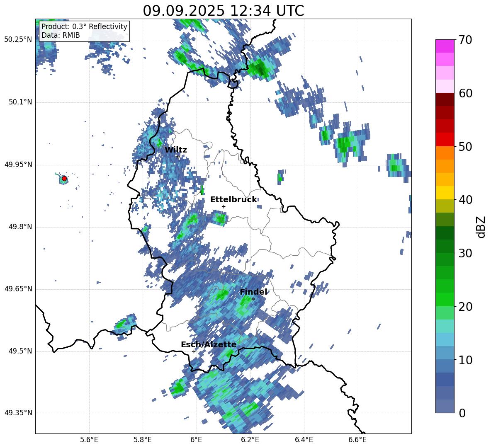Click the Wiltz location cross marker

click(x=178, y=157)
